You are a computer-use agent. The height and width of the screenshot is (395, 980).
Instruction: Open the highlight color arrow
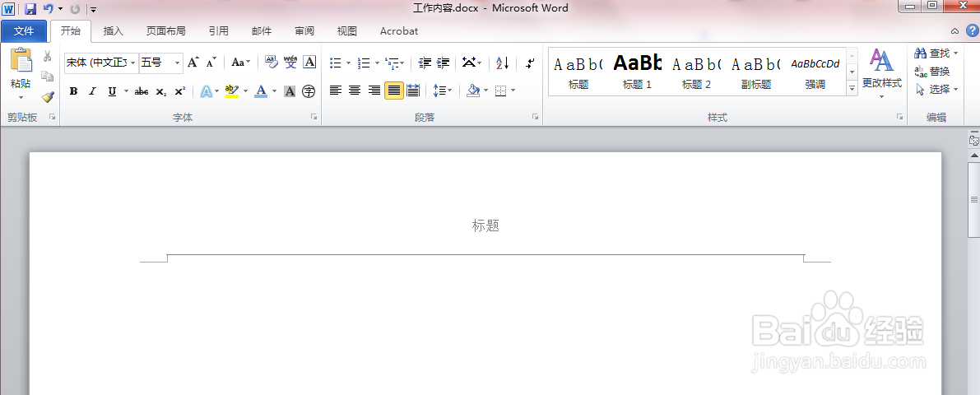tap(246, 91)
